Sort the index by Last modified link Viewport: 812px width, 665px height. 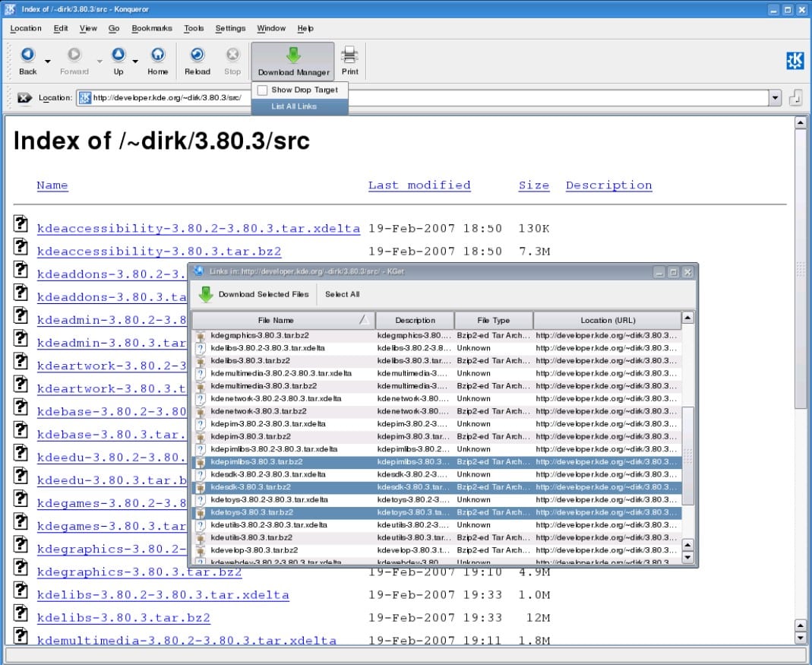(x=419, y=185)
